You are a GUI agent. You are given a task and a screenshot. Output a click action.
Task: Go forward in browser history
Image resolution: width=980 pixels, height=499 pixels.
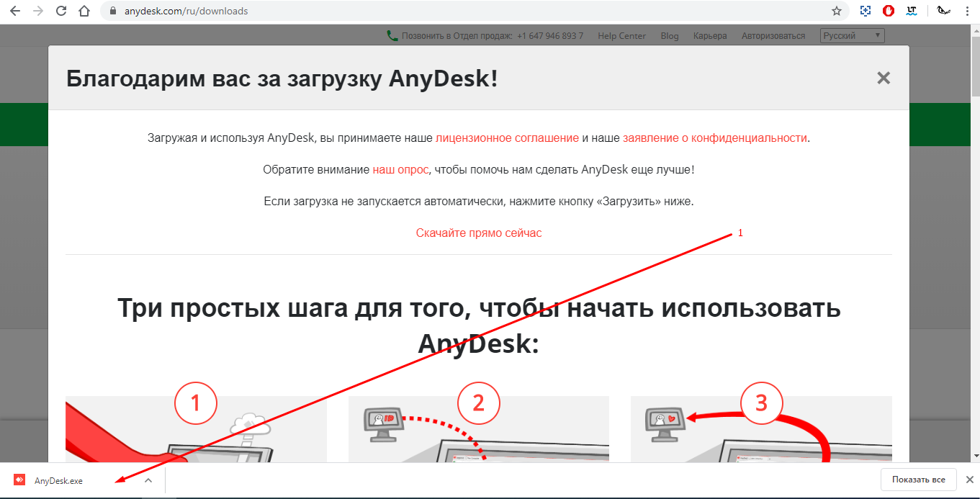tap(38, 11)
